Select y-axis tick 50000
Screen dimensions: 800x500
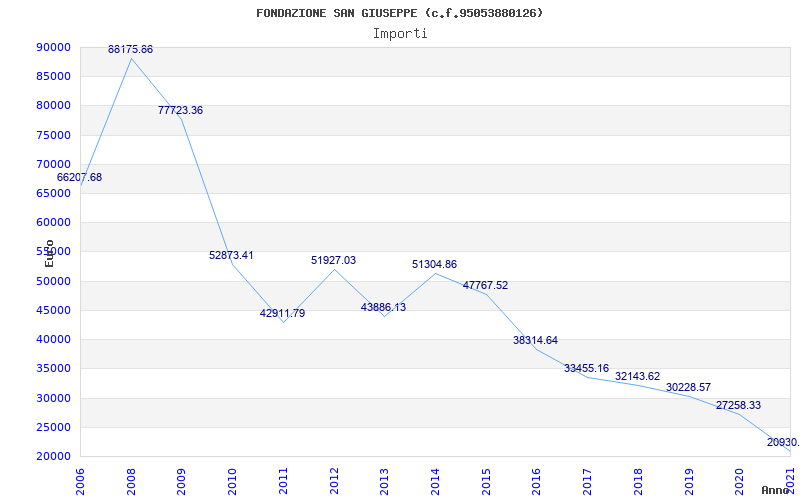53,281
